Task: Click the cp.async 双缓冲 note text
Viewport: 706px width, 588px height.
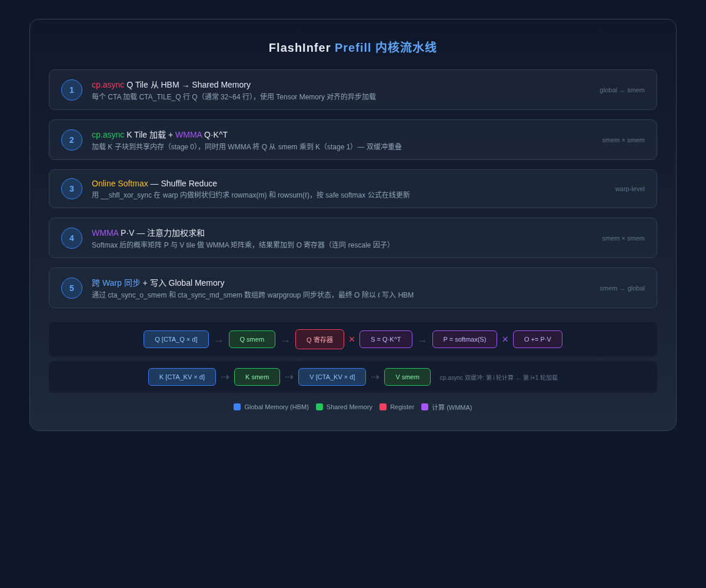Action: [x=499, y=377]
